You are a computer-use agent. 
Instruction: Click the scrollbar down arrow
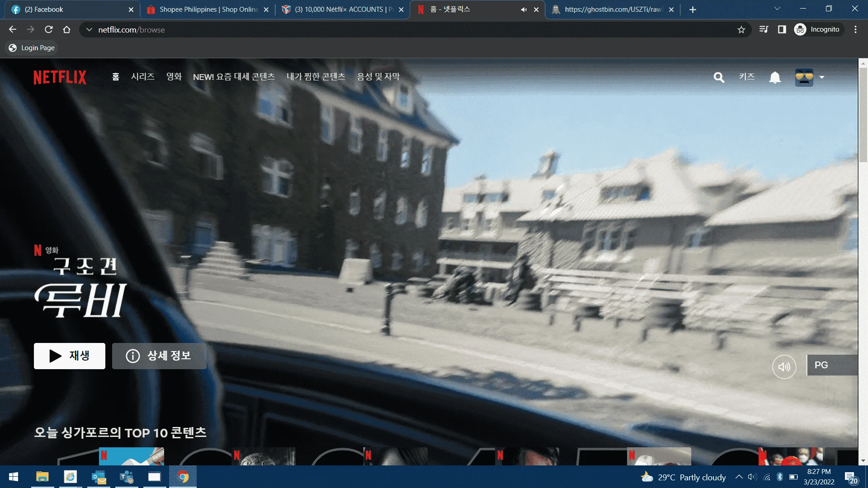(x=863, y=461)
